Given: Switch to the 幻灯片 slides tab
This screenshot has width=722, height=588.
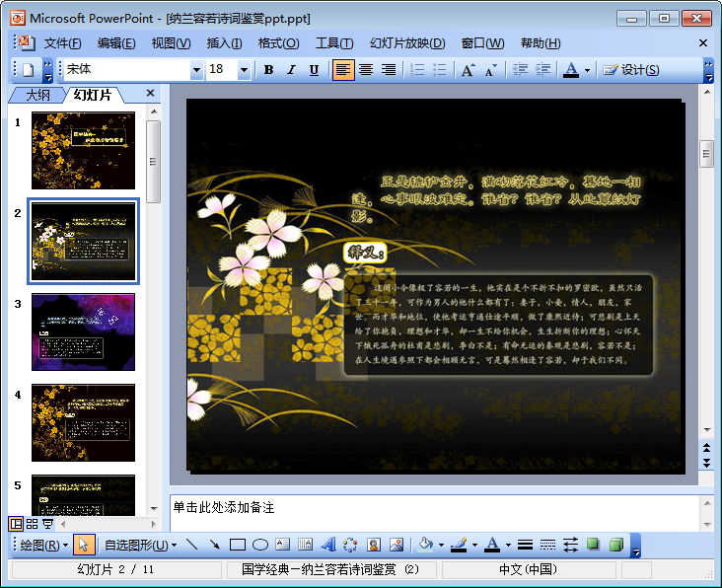Looking at the screenshot, I should (x=93, y=95).
